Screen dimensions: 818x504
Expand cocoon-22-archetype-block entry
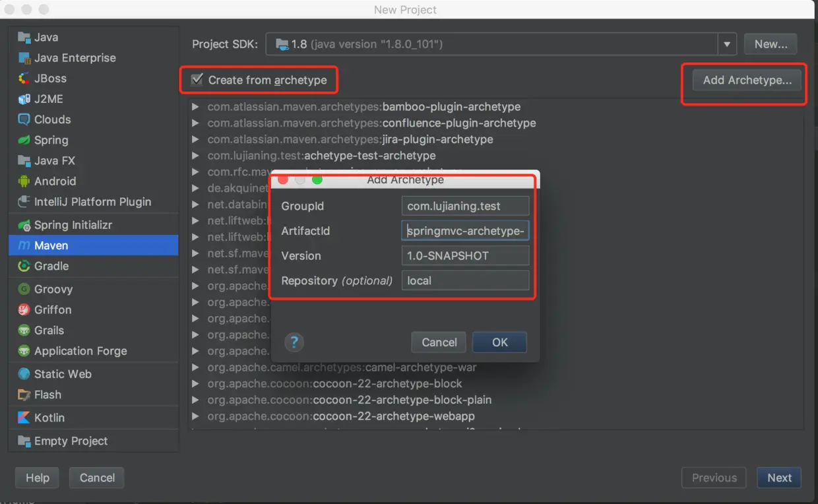pyautogui.click(x=195, y=383)
